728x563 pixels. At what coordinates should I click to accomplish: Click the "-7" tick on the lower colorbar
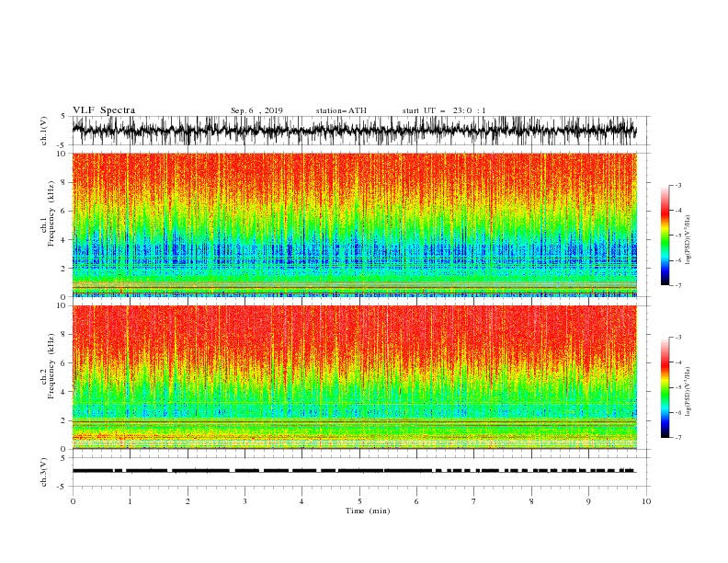point(678,438)
